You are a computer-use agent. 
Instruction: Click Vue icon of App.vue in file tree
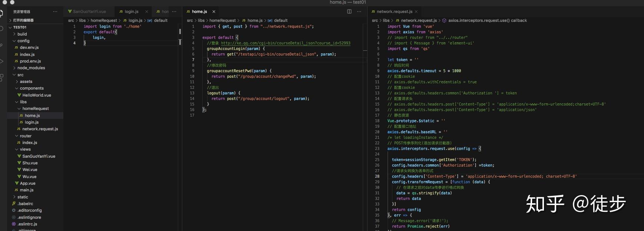pyautogui.click(x=17, y=183)
